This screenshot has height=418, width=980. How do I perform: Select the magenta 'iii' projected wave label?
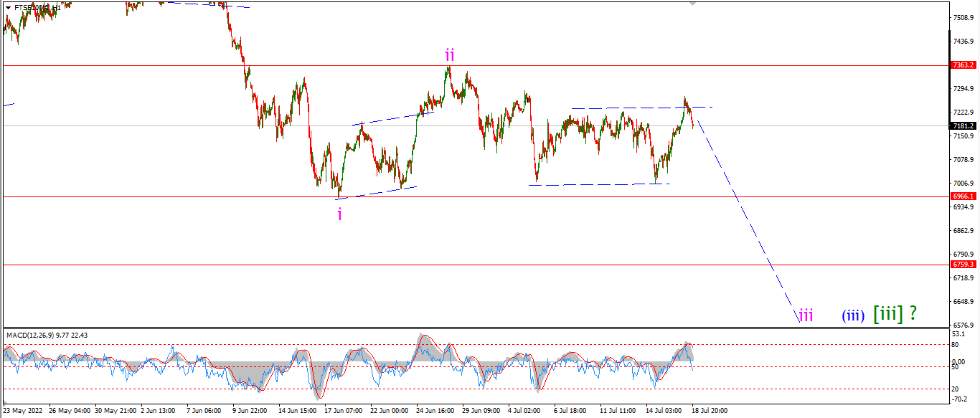806,315
